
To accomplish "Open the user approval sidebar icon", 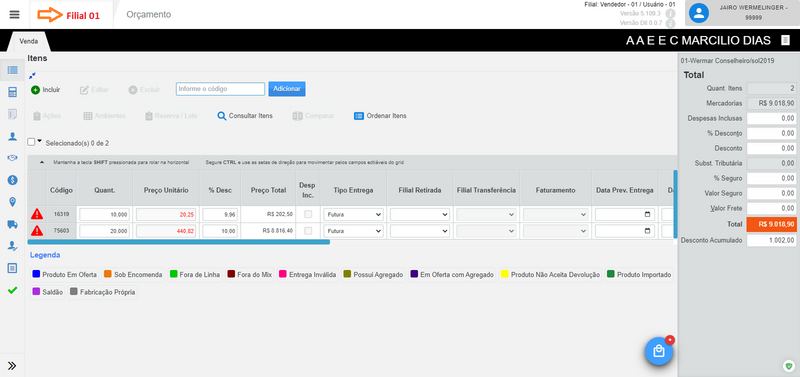I will tap(13, 246).
